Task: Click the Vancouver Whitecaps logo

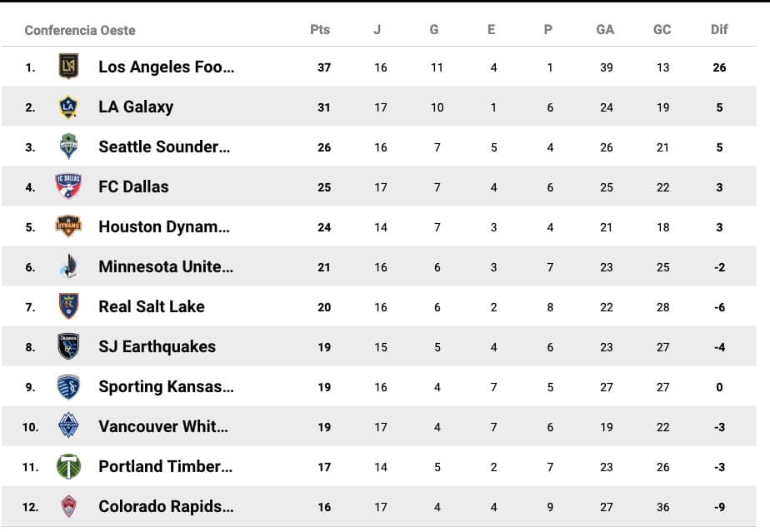Action: (68, 426)
